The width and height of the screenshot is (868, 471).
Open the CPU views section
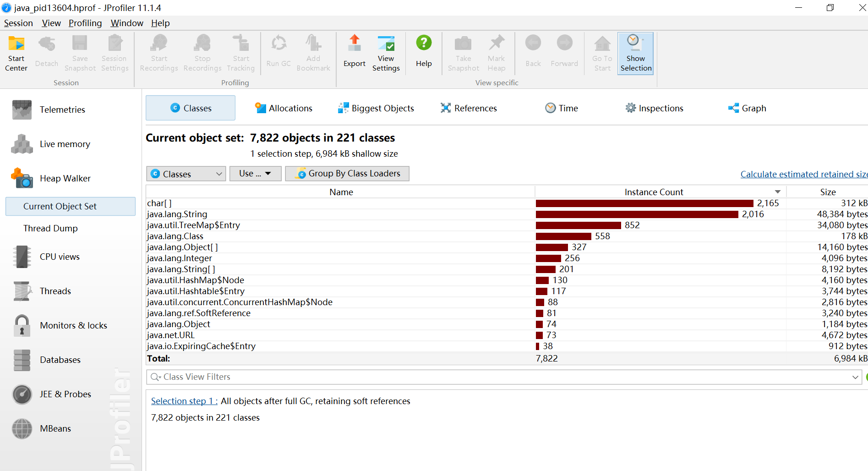tap(60, 257)
